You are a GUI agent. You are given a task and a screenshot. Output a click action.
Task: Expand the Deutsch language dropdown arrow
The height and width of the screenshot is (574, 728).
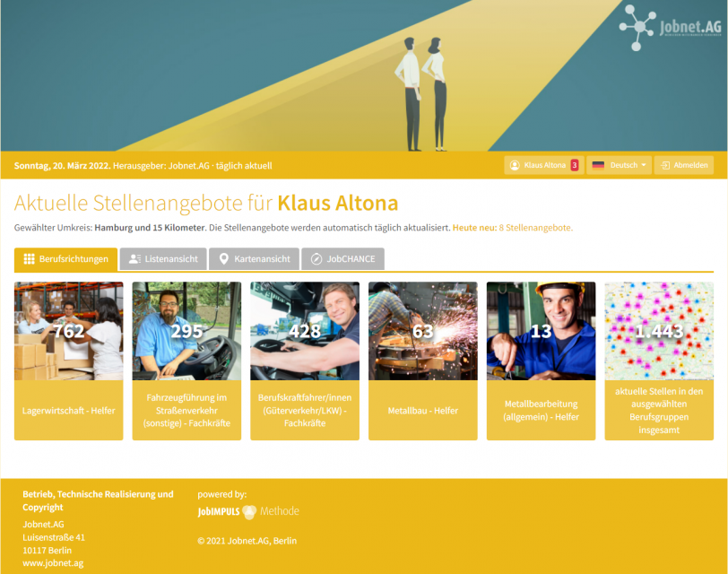pyautogui.click(x=644, y=165)
